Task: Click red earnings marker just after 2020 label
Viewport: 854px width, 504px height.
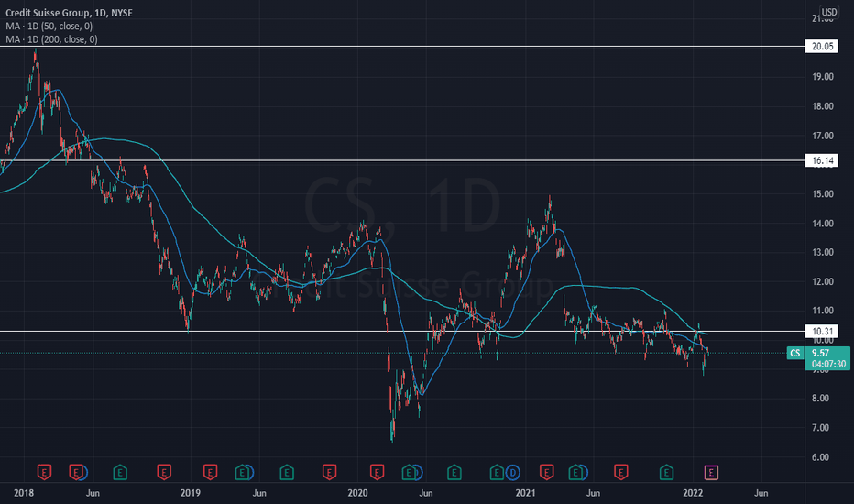Action: 377,472
